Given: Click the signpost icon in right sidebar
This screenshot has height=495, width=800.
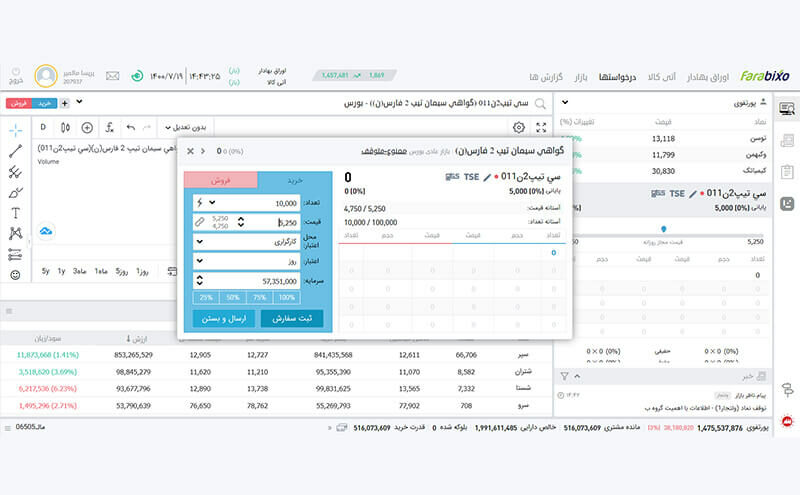Looking at the screenshot, I should coord(787,390).
